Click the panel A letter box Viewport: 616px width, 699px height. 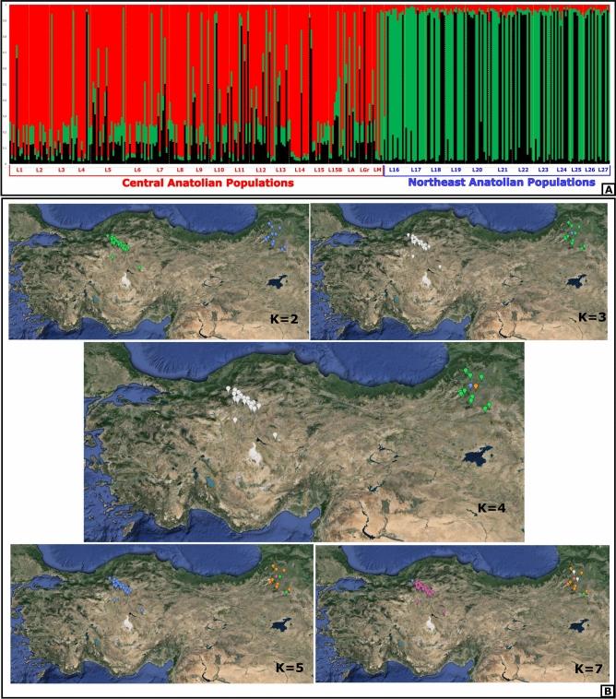point(607,188)
